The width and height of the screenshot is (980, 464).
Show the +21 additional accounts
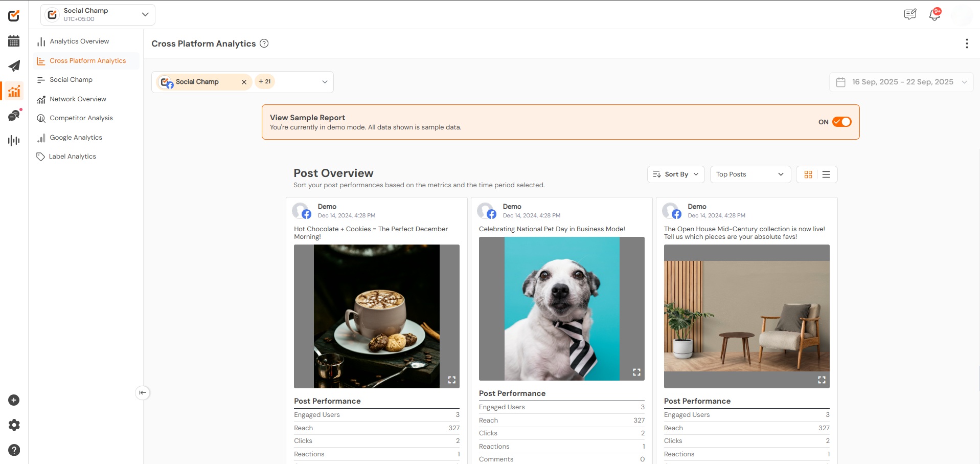[265, 81]
